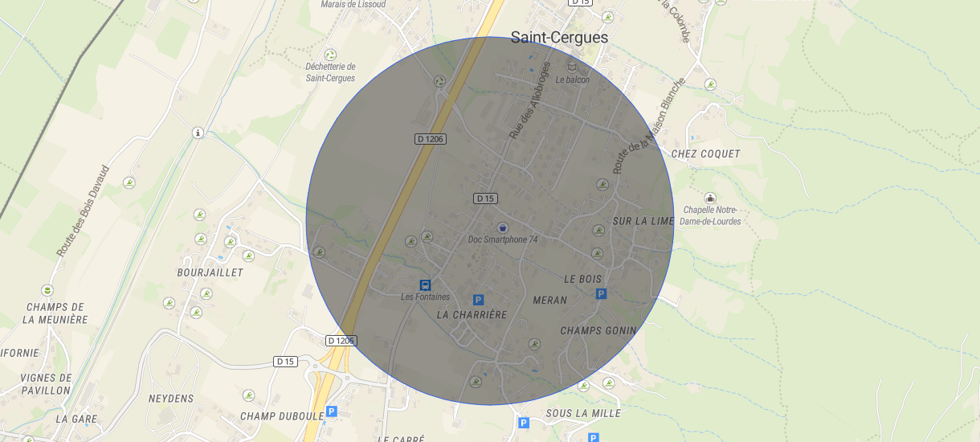The width and height of the screenshot is (980, 442).
Task: Click the information point icon
Action: [198, 133]
